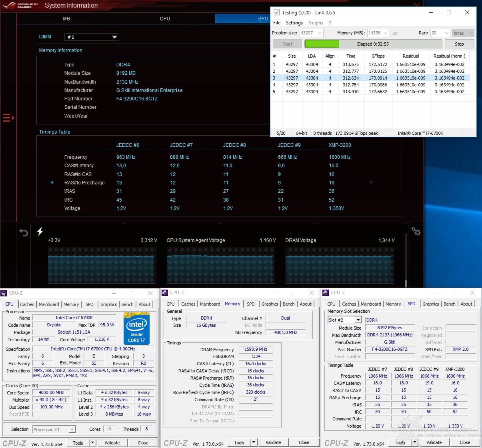Click the Core Speed field showing 4000.00 MHz
482x448 pixels.
tap(51, 392)
